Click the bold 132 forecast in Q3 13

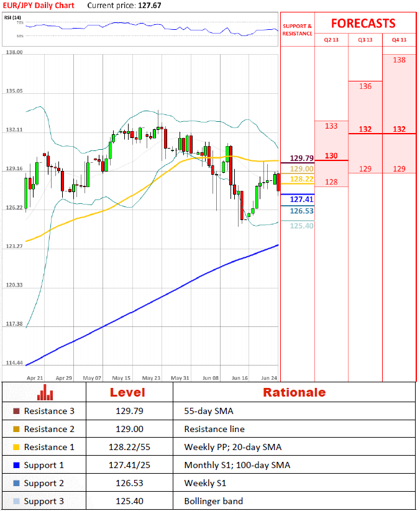click(x=365, y=129)
